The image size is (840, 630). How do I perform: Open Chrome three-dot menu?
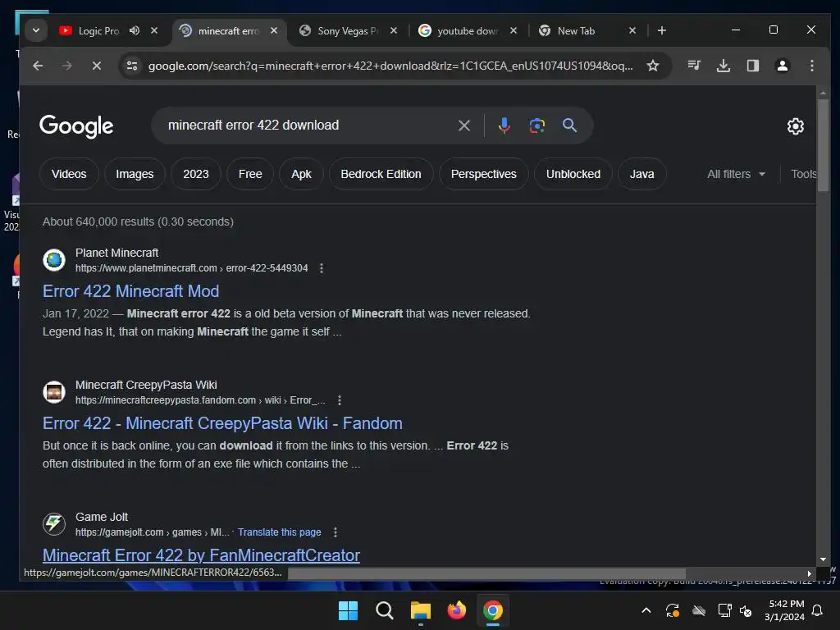[811, 66]
